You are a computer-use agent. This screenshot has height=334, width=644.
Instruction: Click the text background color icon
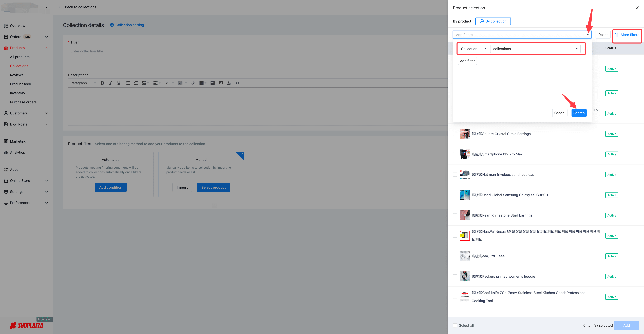tap(180, 83)
